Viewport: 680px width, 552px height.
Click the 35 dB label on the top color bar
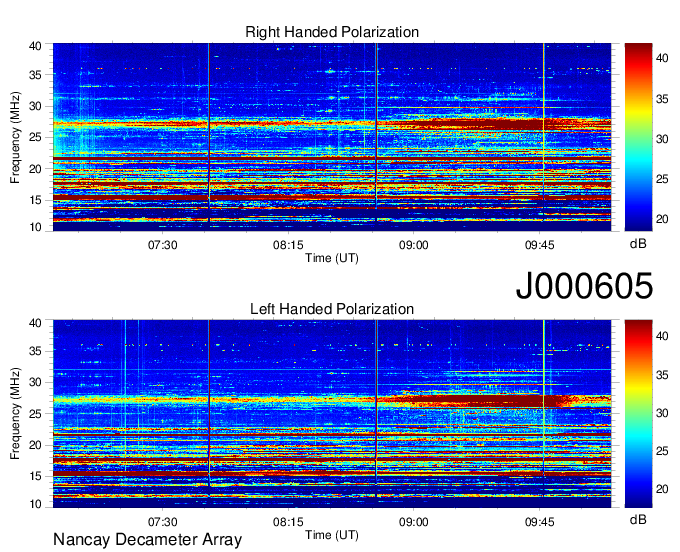click(x=662, y=99)
